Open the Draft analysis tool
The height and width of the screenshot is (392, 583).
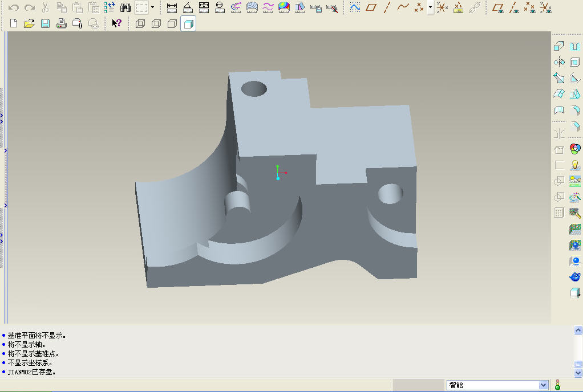tap(299, 7)
